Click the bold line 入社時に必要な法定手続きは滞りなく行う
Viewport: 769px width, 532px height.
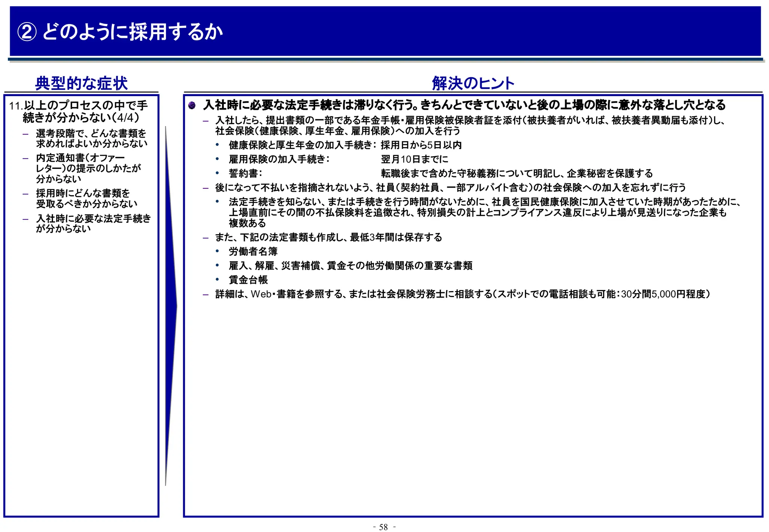coord(464,105)
